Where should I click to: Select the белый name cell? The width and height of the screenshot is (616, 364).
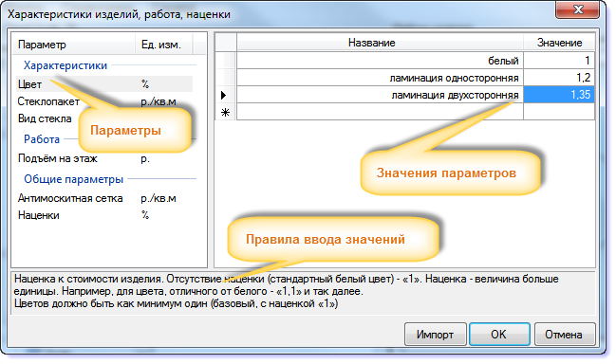(x=380, y=61)
